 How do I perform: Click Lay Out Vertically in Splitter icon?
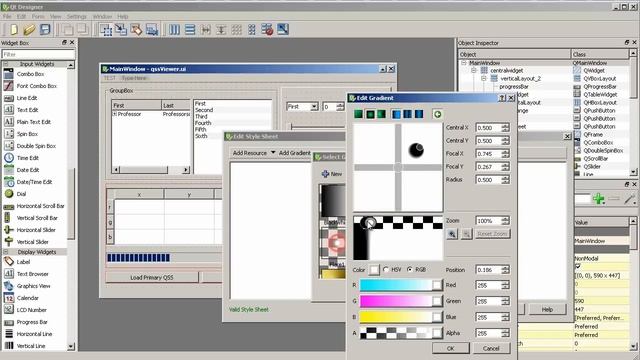221,29
